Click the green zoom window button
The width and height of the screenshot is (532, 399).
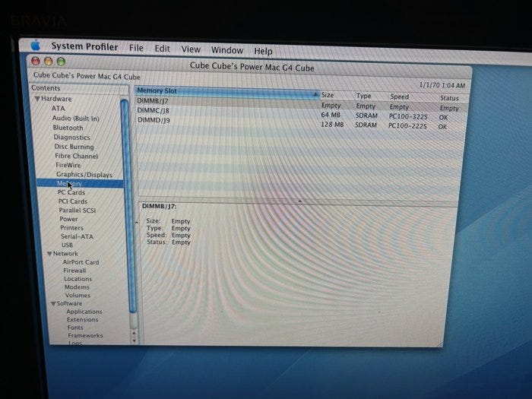coord(61,62)
